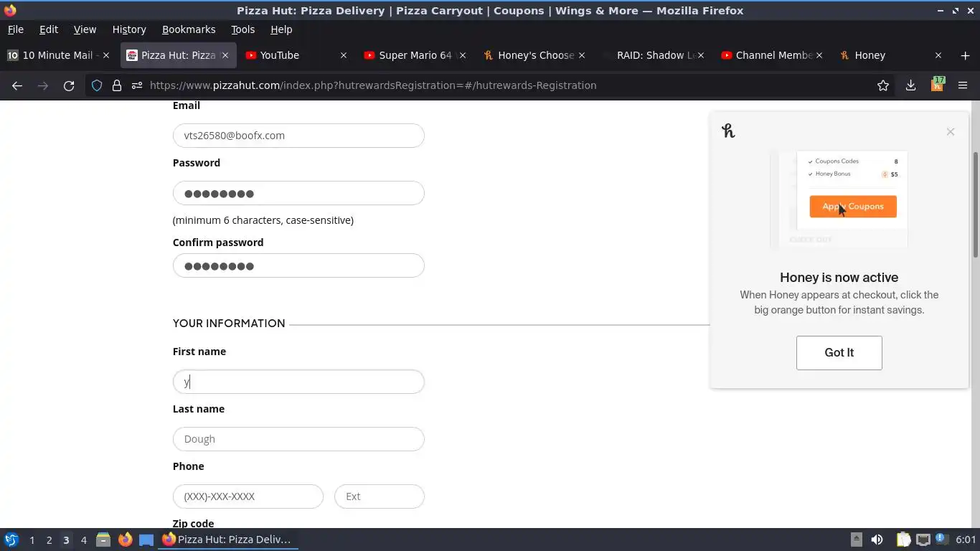The height and width of the screenshot is (551, 980).
Task: Focus the First name field
Action: [298, 382]
